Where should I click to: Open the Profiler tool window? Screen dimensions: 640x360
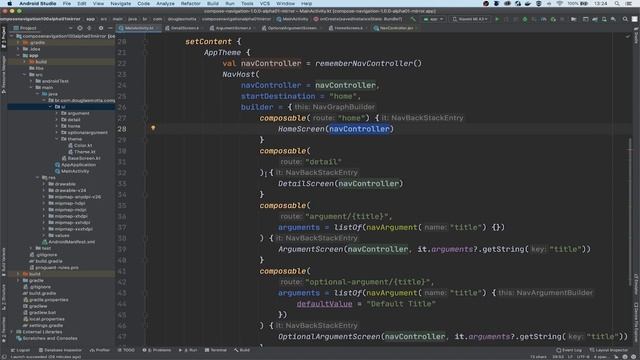pyautogui.click(x=100, y=350)
